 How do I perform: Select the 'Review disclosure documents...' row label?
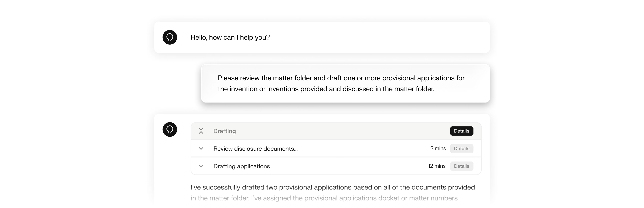click(256, 149)
